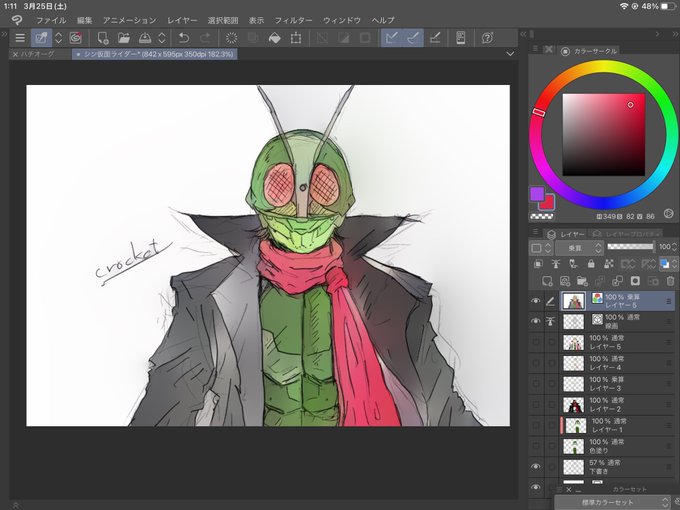Show the second レイヤー 5 通常 layer
Screen dimensions: 680x510
[536, 342]
